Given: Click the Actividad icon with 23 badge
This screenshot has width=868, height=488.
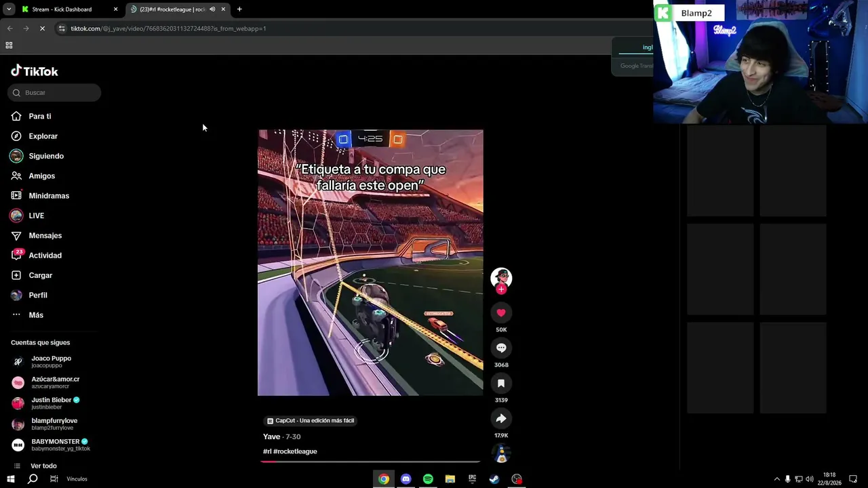Looking at the screenshot, I should [16, 256].
